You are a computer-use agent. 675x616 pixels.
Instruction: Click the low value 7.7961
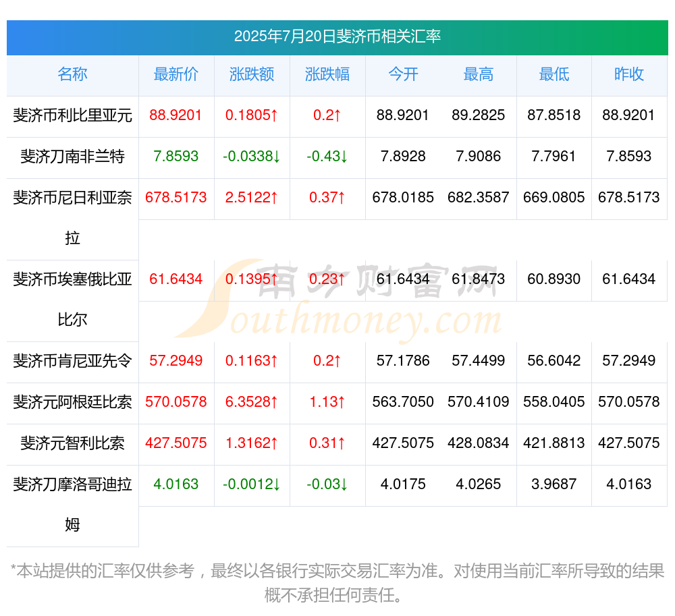[554, 156]
